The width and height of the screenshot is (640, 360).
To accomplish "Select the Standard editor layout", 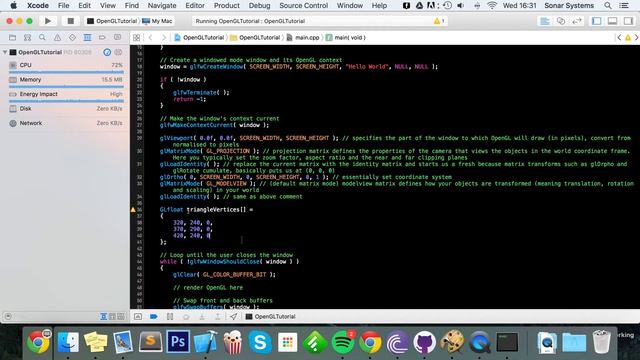I will point(545,21).
